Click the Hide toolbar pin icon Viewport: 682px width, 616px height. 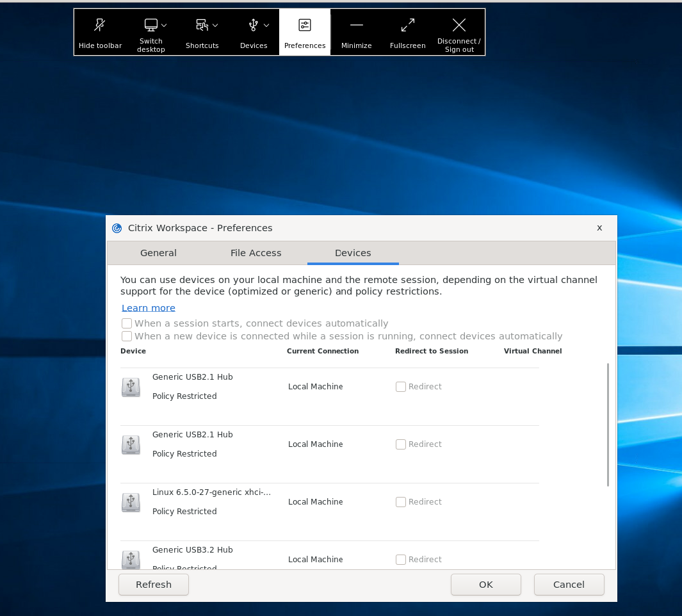pyautogui.click(x=100, y=26)
